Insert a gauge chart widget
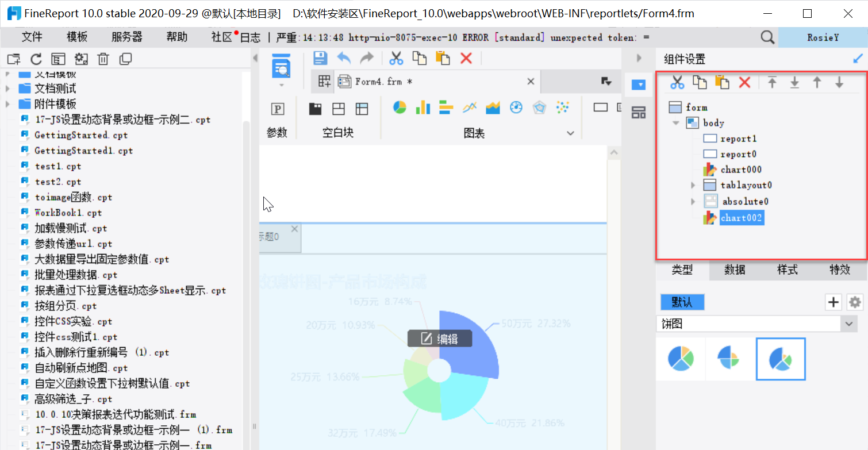 (516, 107)
